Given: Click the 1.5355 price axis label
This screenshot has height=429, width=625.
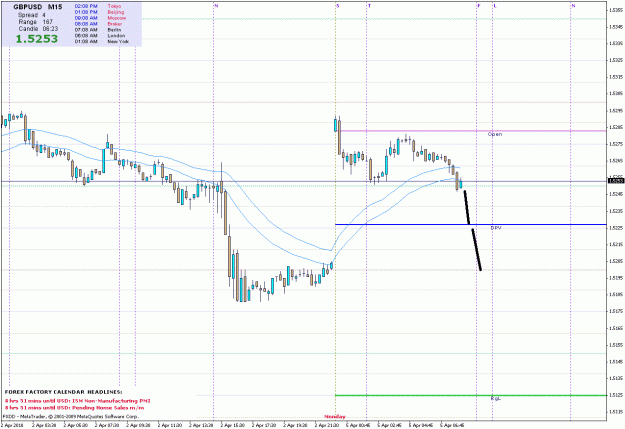Looking at the screenshot, I should [x=616, y=10].
